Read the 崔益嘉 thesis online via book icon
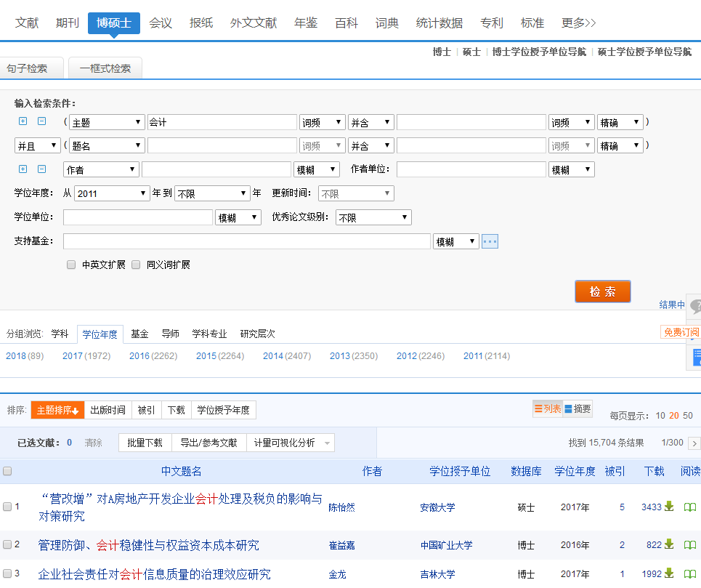Screen dimensions: 701x588 click(690, 545)
